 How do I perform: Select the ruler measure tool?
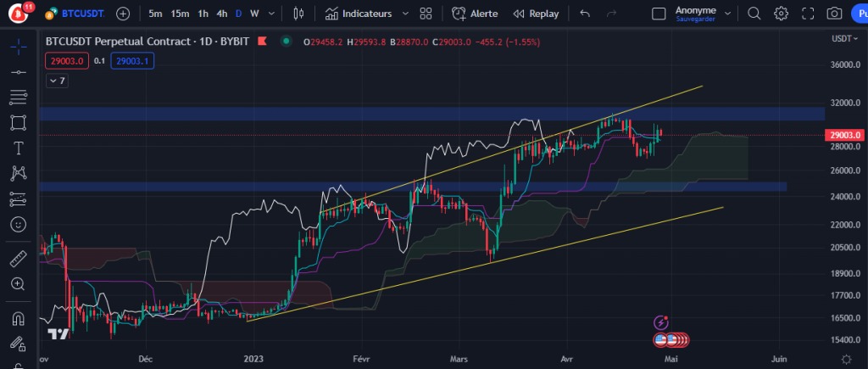[19, 259]
